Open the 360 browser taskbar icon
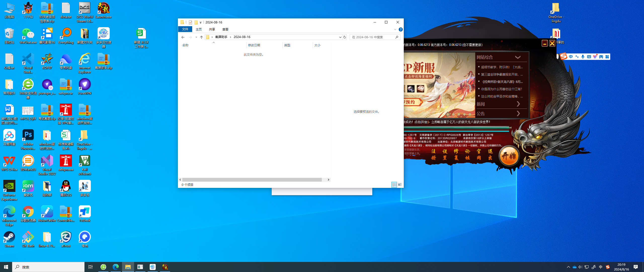The height and width of the screenshot is (272, 644). click(103, 267)
